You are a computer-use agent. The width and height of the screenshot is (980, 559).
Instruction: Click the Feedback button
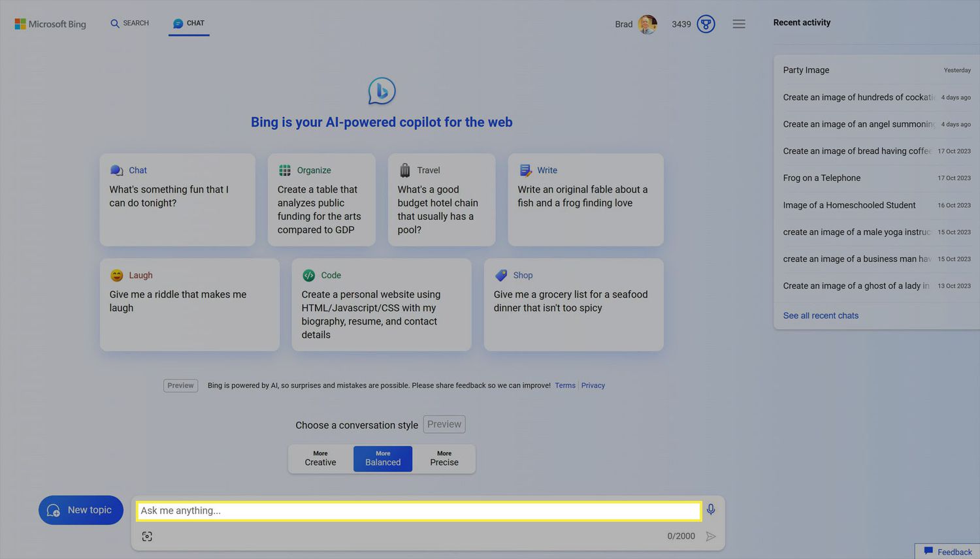(948, 552)
